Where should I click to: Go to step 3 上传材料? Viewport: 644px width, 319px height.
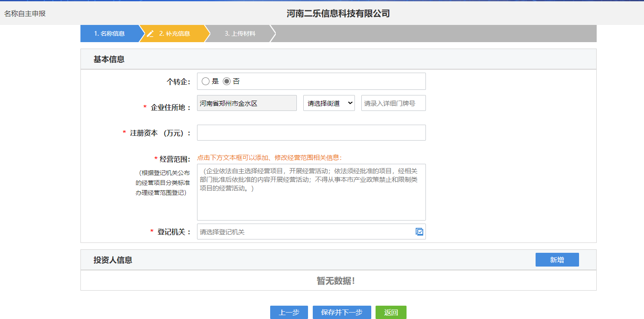coord(240,34)
